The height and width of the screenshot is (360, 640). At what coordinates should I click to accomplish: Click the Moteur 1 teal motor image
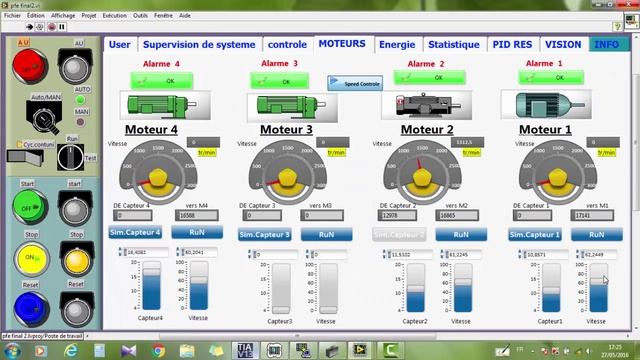click(546, 105)
